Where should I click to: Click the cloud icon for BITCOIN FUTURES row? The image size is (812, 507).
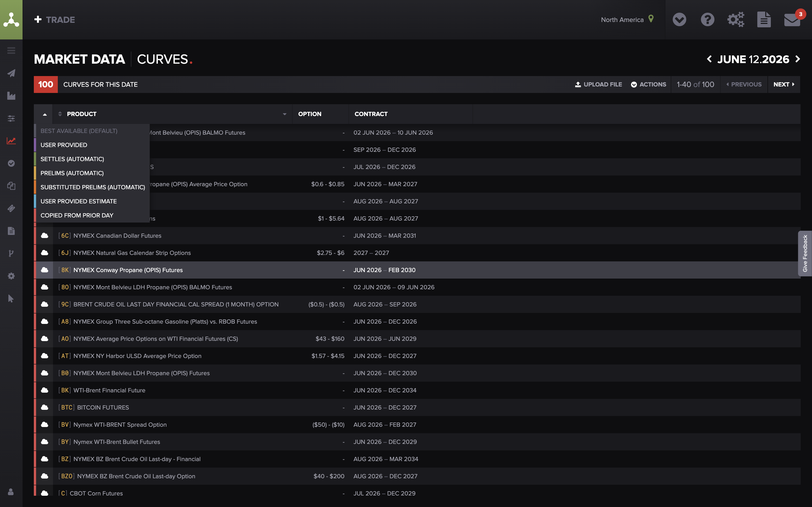(x=44, y=407)
